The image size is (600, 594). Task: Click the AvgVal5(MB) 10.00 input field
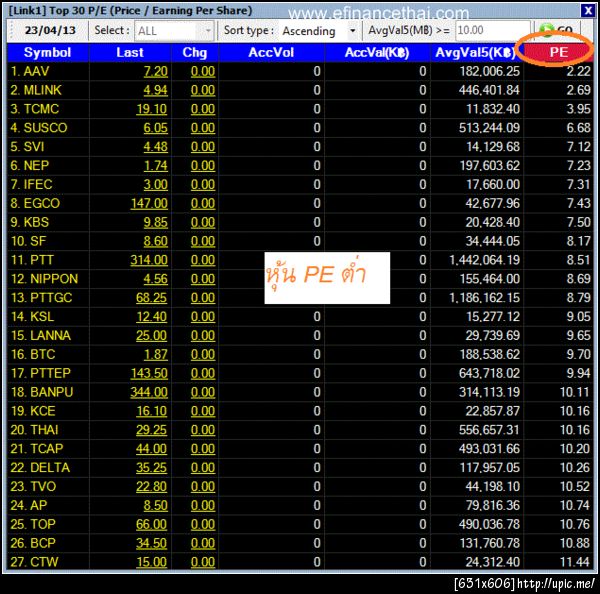(x=492, y=30)
